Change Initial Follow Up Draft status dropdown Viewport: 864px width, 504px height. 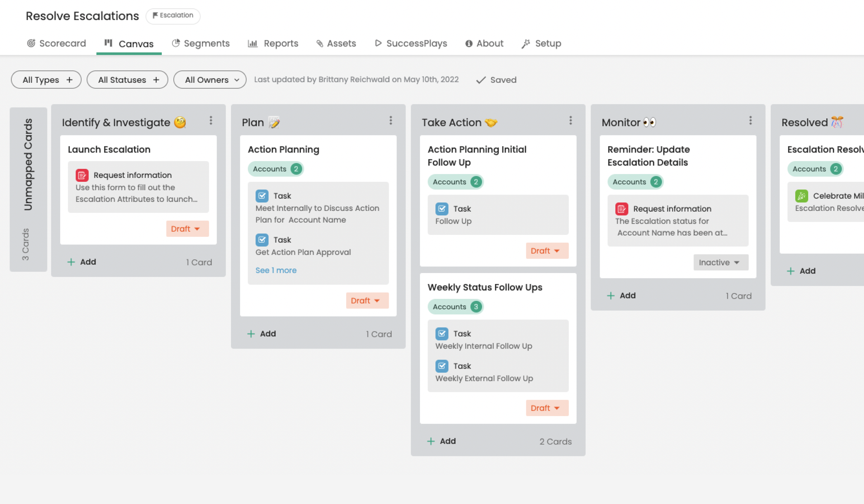(547, 250)
